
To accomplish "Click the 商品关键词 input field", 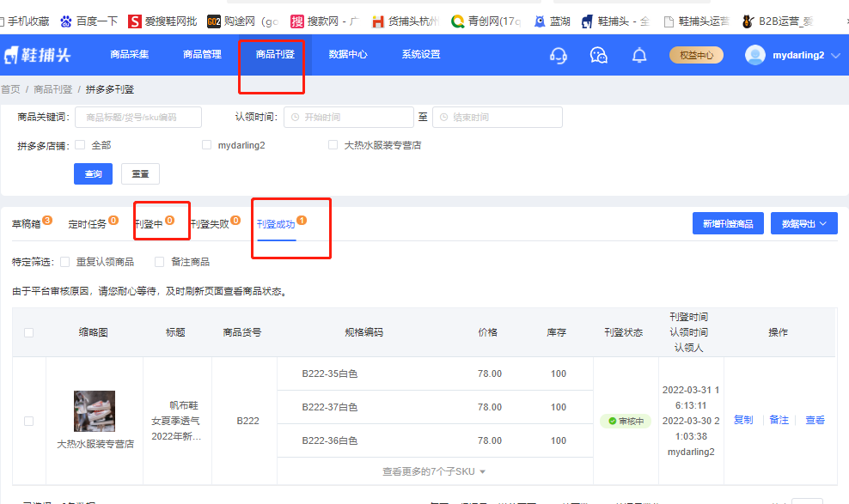I will 138,118.
